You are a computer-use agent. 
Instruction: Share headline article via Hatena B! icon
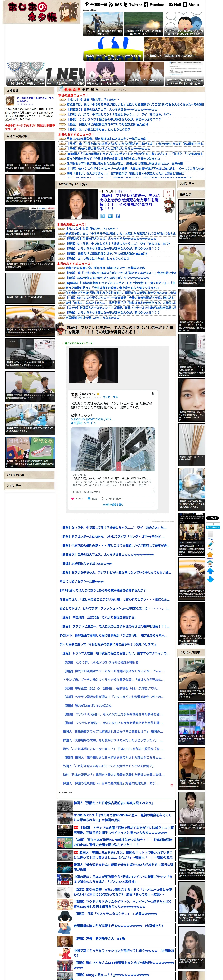(x=110, y=216)
